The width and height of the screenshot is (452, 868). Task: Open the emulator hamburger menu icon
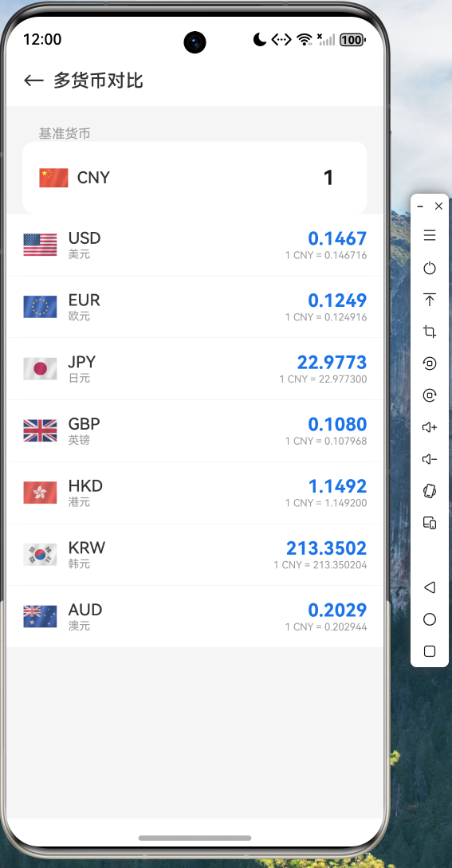(x=430, y=235)
